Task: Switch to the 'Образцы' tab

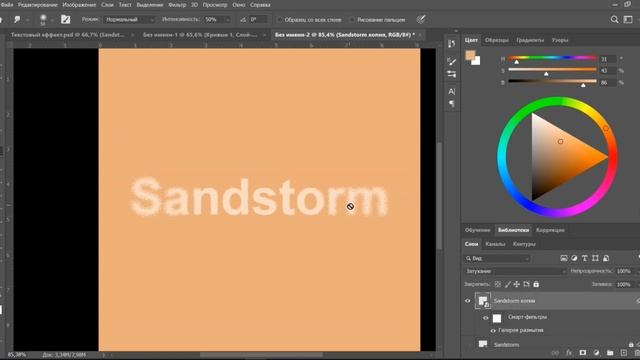Action: click(x=497, y=40)
